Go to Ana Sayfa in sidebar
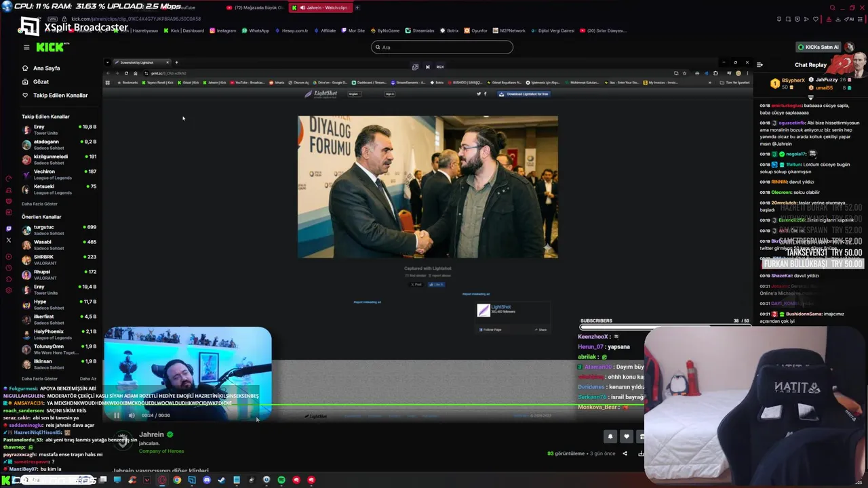Screen dimensions: 868x488 46,68
